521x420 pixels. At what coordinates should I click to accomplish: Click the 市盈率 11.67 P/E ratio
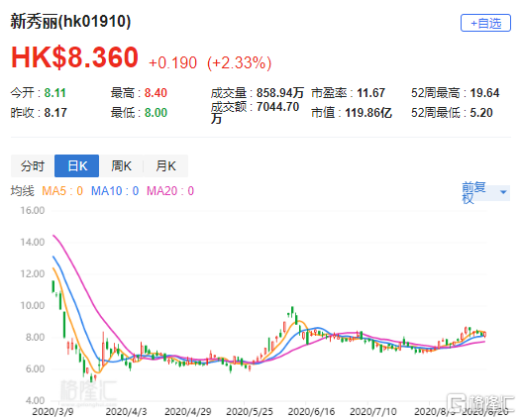(x=348, y=93)
